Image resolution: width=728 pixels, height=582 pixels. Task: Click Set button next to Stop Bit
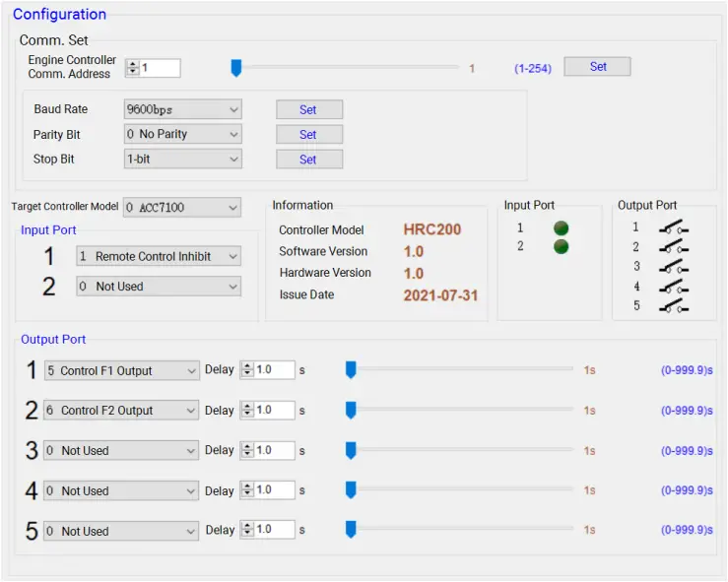pos(309,160)
